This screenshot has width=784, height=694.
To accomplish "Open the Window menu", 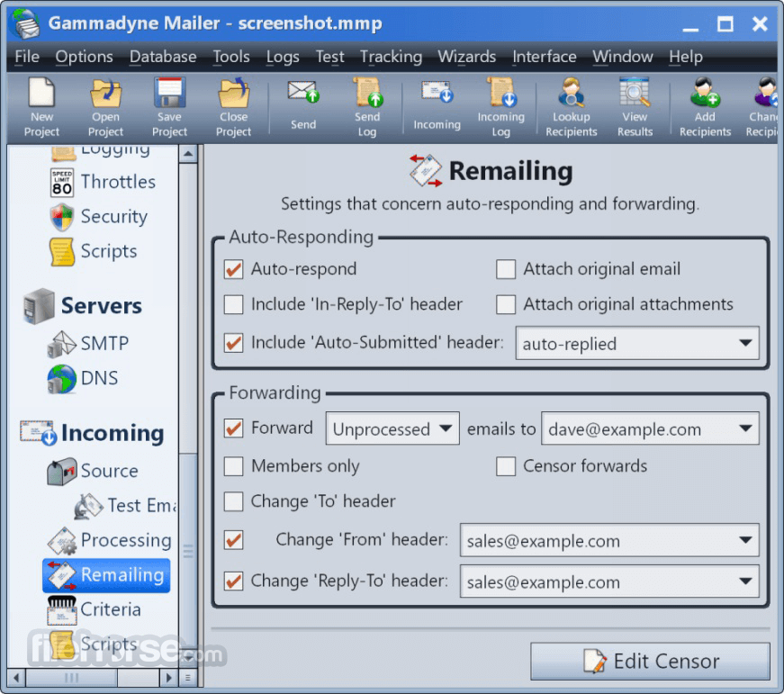I will [623, 57].
